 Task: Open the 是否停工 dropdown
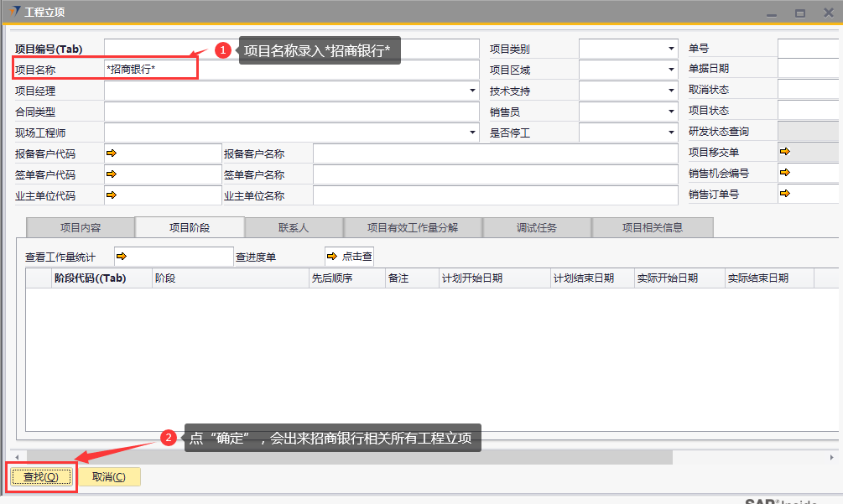click(671, 133)
